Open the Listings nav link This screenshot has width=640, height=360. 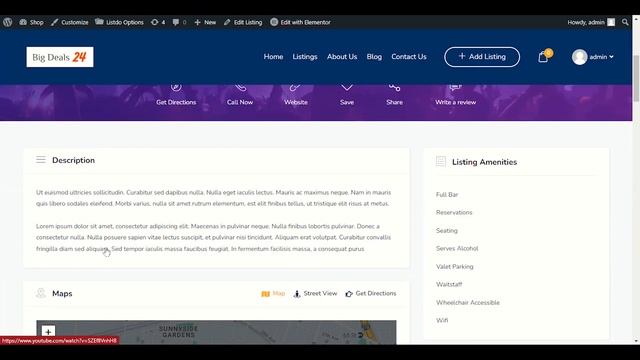[x=304, y=57]
